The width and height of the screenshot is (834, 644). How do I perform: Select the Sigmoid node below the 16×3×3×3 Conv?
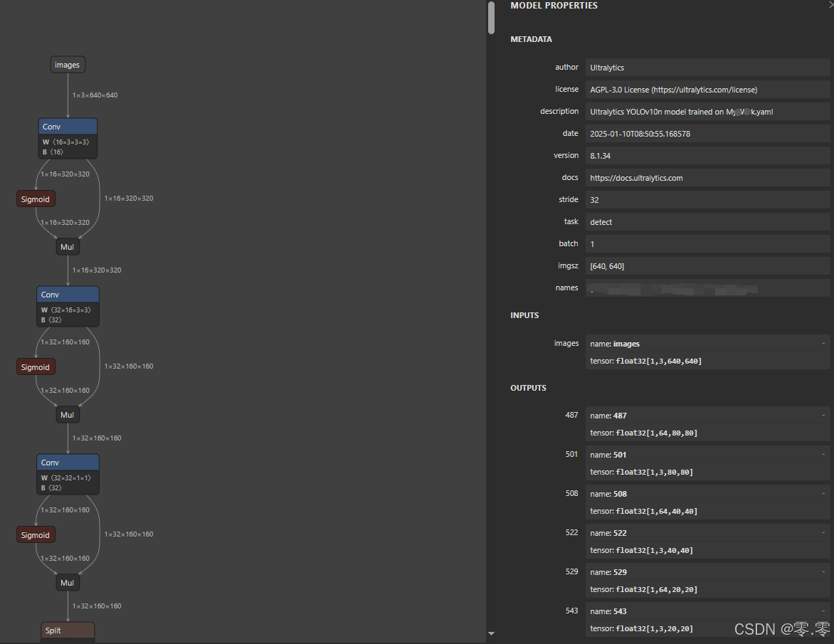36,199
